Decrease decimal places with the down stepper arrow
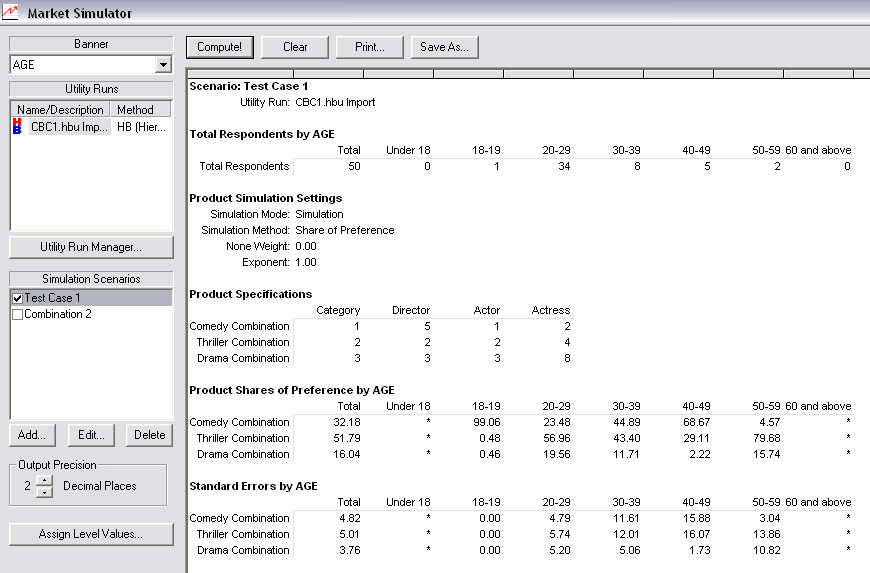This screenshot has height=573, width=870. click(x=45, y=491)
